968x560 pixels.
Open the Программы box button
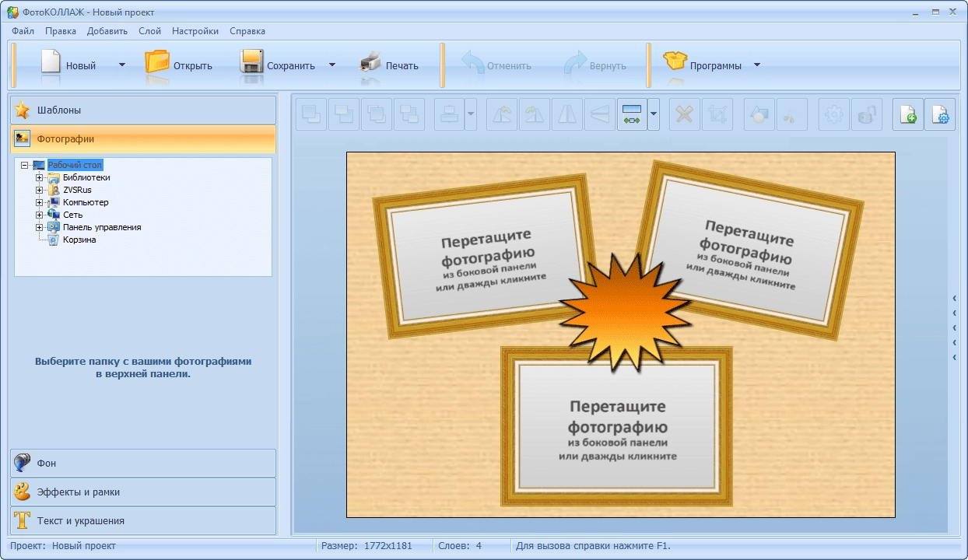pos(703,65)
